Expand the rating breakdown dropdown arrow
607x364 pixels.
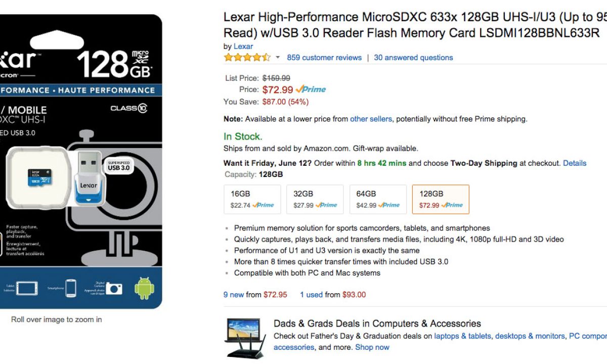tap(278, 58)
